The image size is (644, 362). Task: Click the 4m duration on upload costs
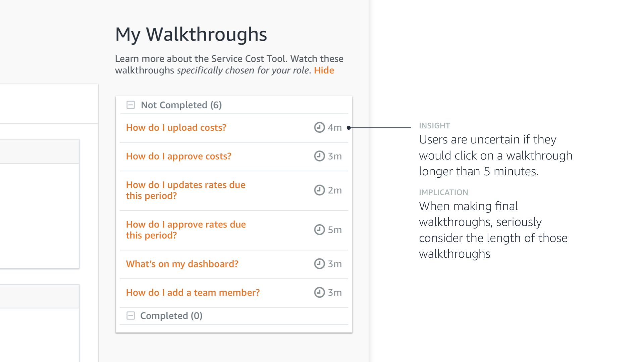[335, 128]
